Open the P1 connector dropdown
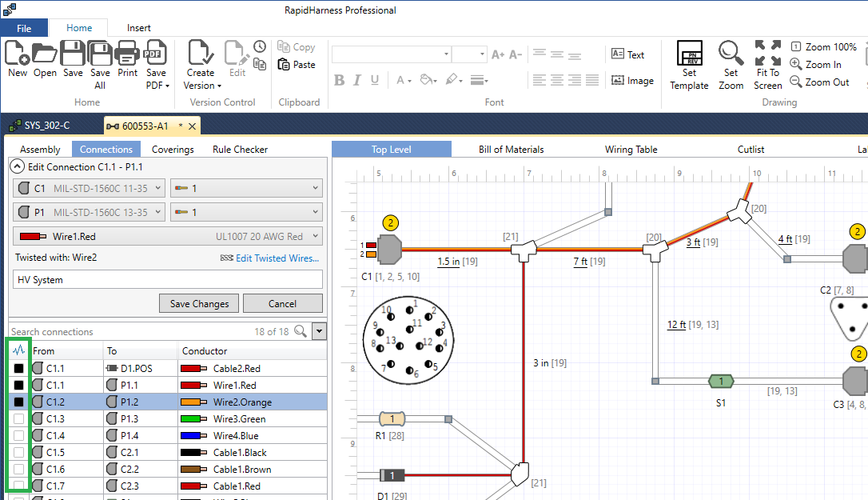The image size is (868, 500). point(90,212)
